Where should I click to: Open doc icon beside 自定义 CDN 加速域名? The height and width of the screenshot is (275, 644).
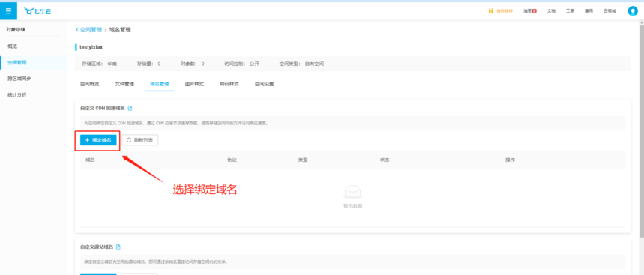130,109
